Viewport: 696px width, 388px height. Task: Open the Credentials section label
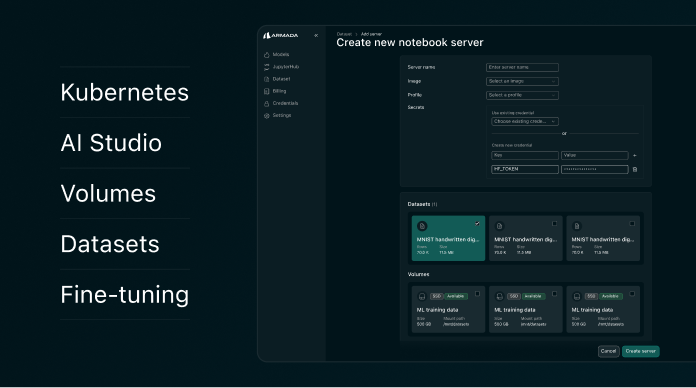(285, 103)
